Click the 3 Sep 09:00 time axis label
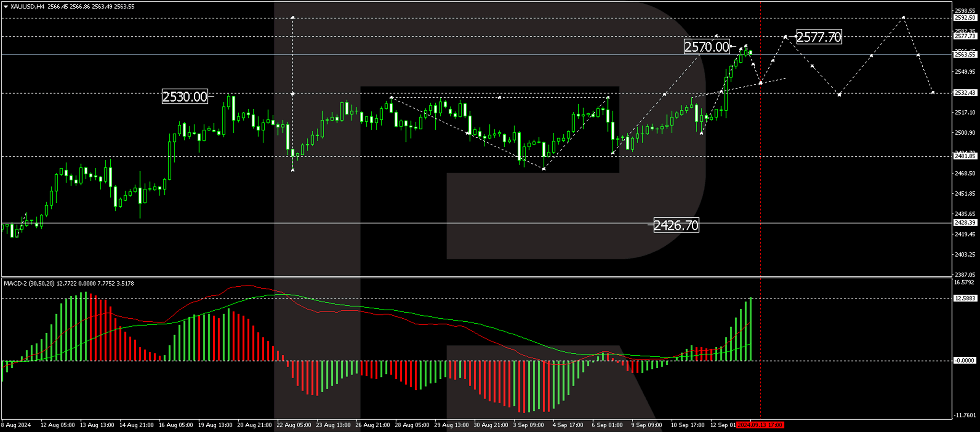This screenshot has height=432, width=980. click(528, 425)
